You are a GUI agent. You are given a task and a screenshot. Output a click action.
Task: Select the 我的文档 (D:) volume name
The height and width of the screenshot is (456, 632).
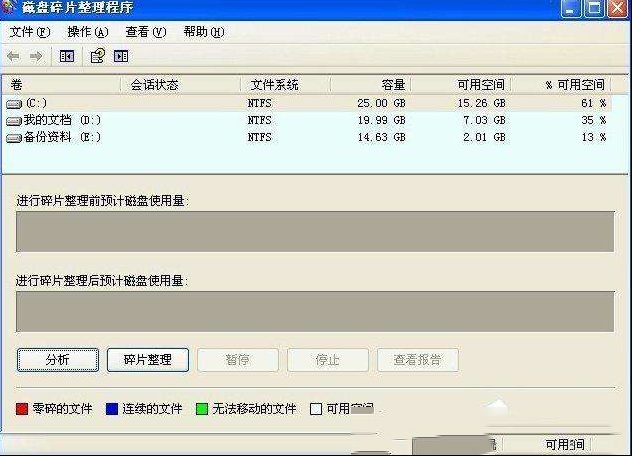point(62,120)
